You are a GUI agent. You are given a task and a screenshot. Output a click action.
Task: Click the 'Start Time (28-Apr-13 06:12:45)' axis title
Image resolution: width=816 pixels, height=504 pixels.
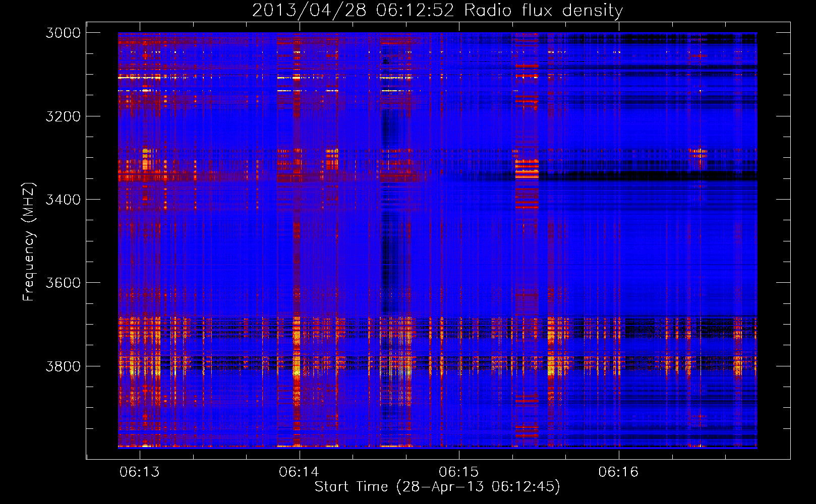tap(437, 487)
